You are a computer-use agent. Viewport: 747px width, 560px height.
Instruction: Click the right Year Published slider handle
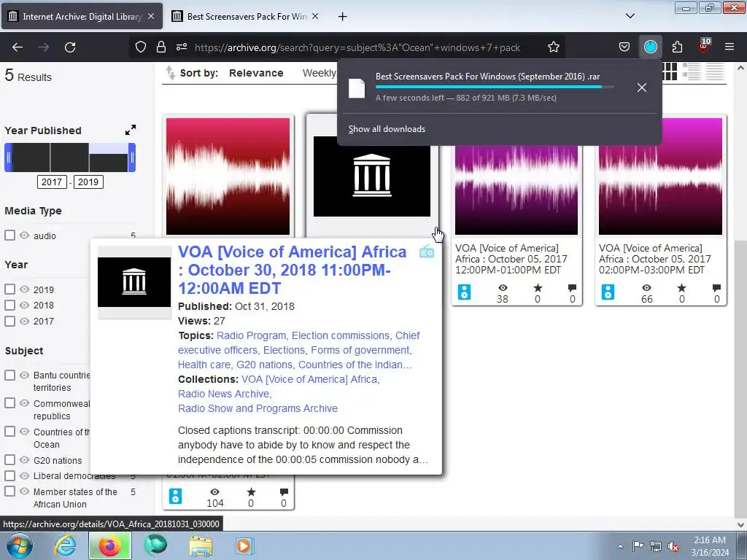pyautogui.click(x=132, y=157)
